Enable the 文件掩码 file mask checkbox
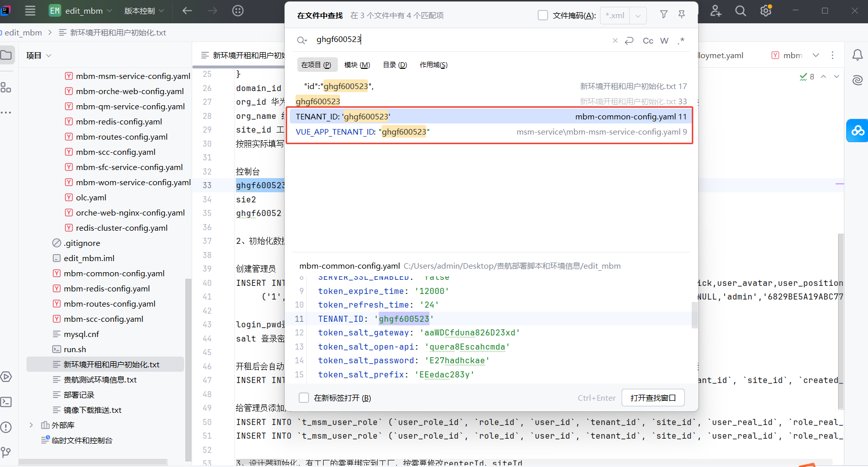 pos(543,15)
